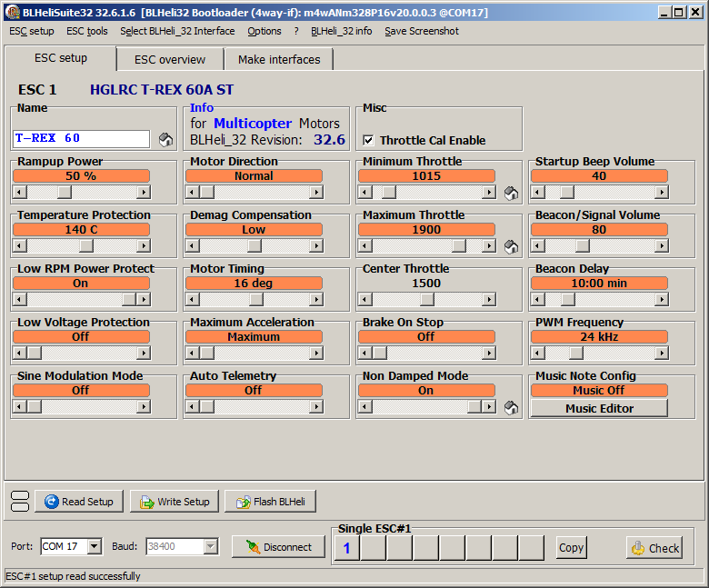Click Center Throttle right arrow
The height and width of the screenshot is (588, 709).
489,299
